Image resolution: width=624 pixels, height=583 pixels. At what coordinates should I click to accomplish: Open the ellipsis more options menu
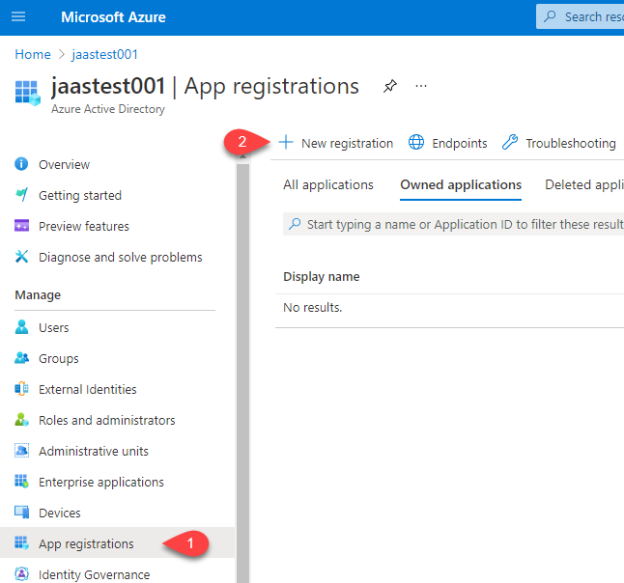(x=421, y=86)
